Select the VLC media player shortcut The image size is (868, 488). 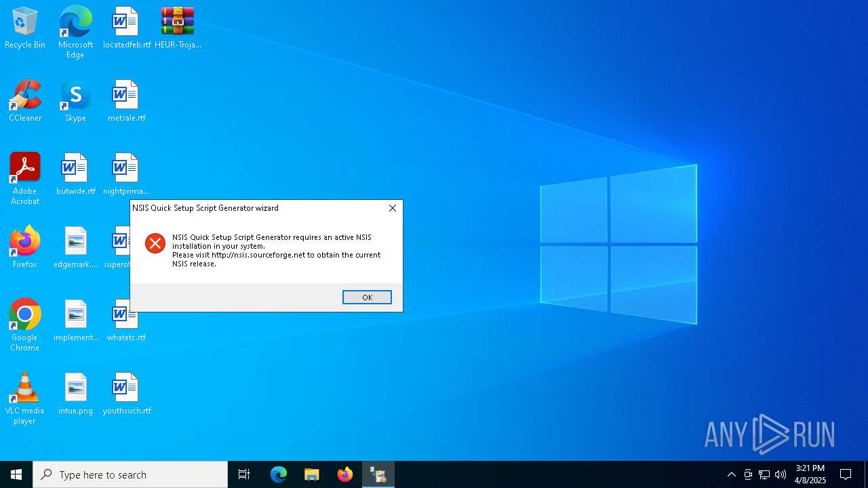pos(25,399)
